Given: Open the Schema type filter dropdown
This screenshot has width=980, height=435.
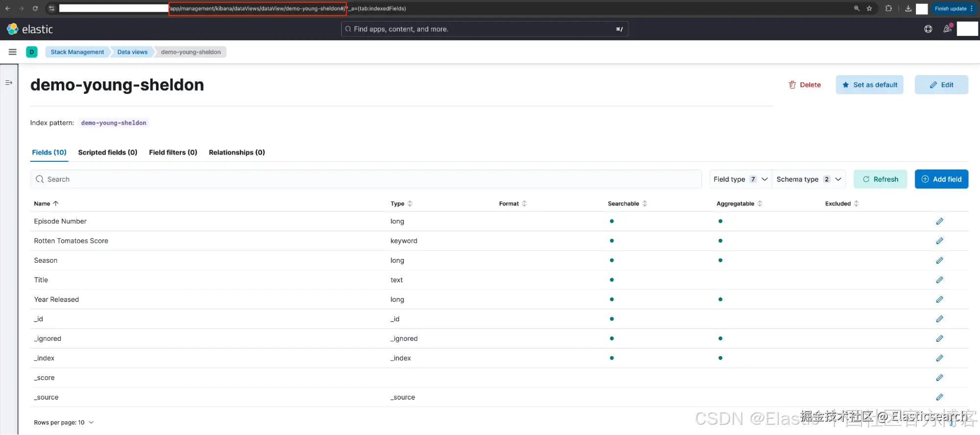Looking at the screenshot, I should pos(809,179).
